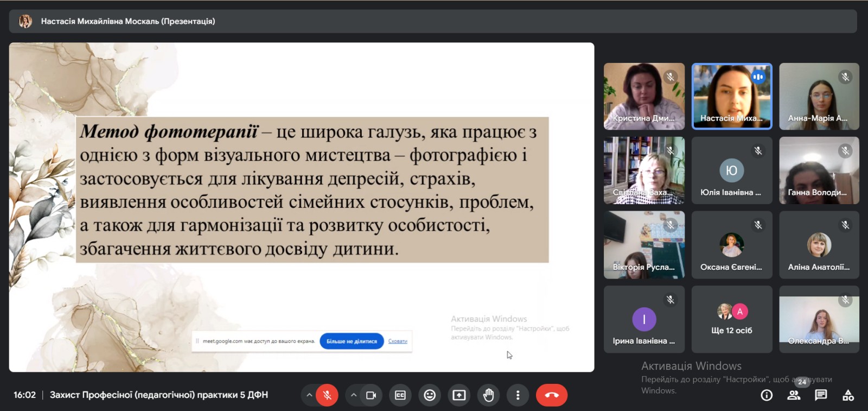
Task: Click muted mic icon on Ганна Володи... tile
Action: pyautogui.click(x=845, y=150)
